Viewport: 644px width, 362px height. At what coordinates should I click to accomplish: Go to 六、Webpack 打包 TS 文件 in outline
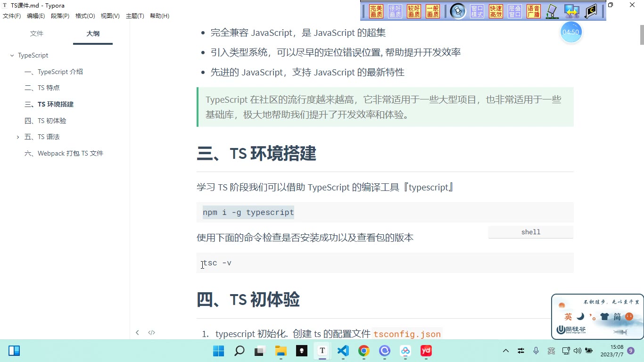(x=64, y=154)
